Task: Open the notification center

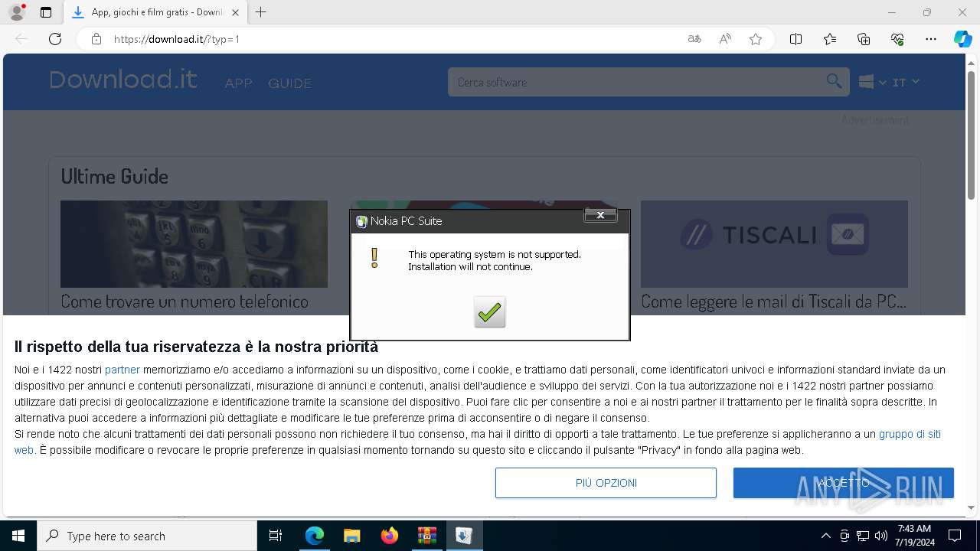Action: 955,536
